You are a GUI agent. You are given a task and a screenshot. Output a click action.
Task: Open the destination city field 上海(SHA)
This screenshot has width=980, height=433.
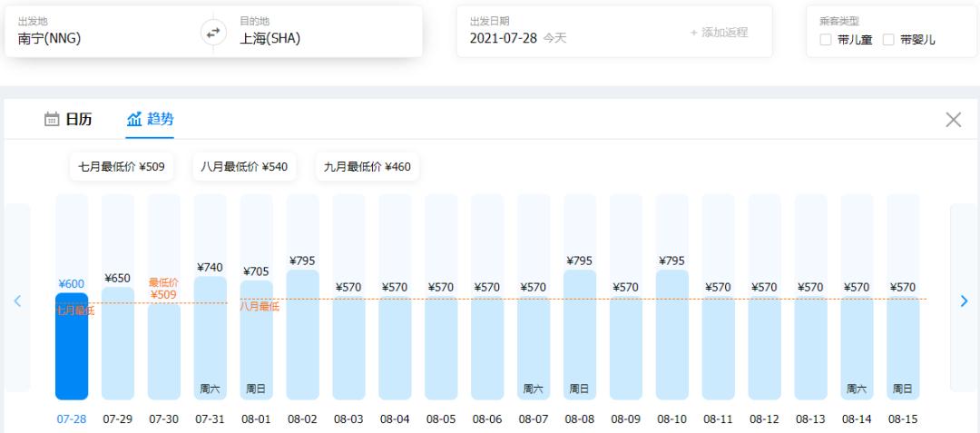pos(318,38)
